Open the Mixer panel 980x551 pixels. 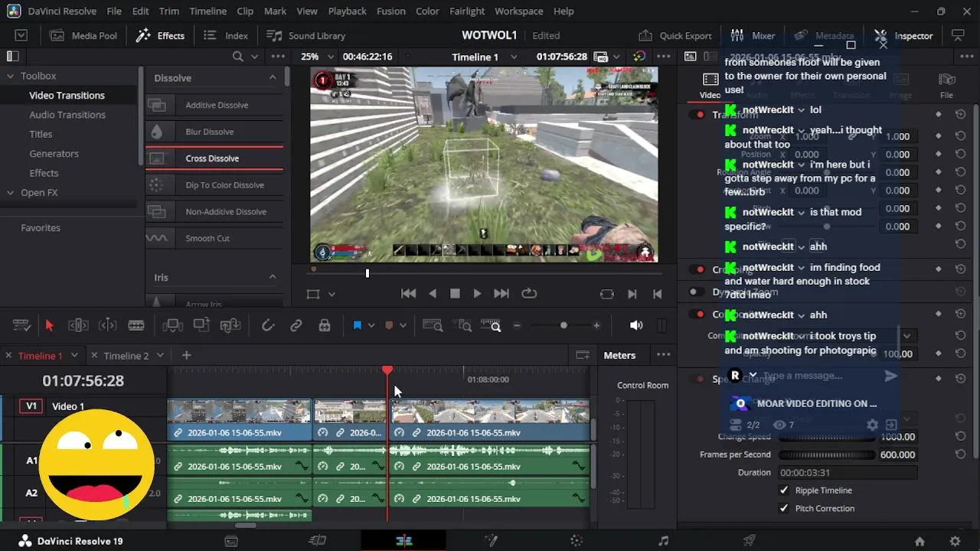[x=753, y=35]
